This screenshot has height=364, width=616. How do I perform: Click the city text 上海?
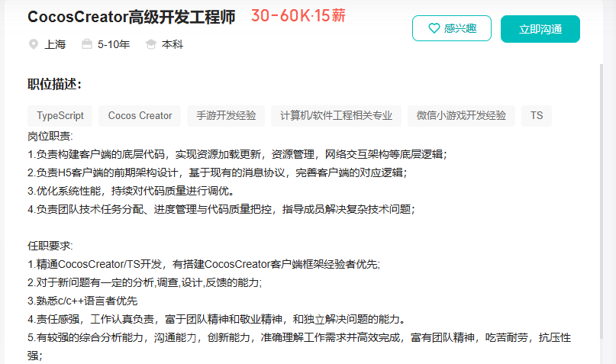coord(55,44)
